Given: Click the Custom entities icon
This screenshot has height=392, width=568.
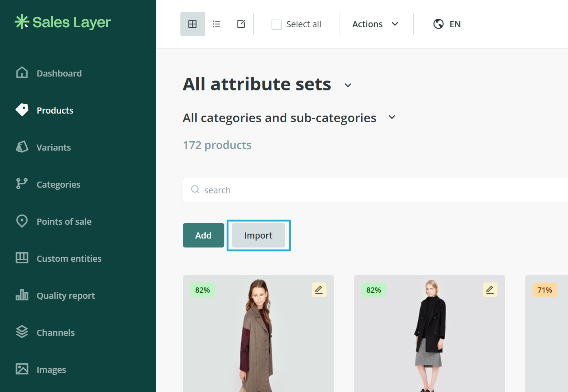Looking at the screenshot, I should tap(22, 258).
